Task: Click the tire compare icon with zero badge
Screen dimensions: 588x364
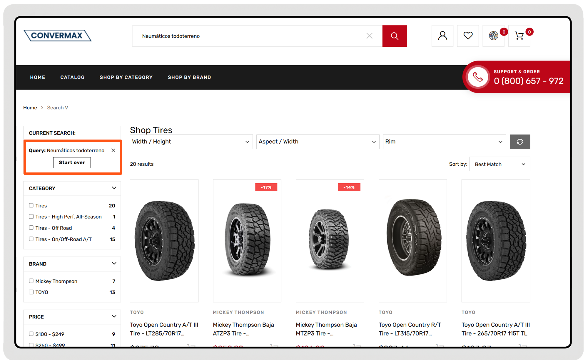Action: pyautogui.click(x=493, y=36)
